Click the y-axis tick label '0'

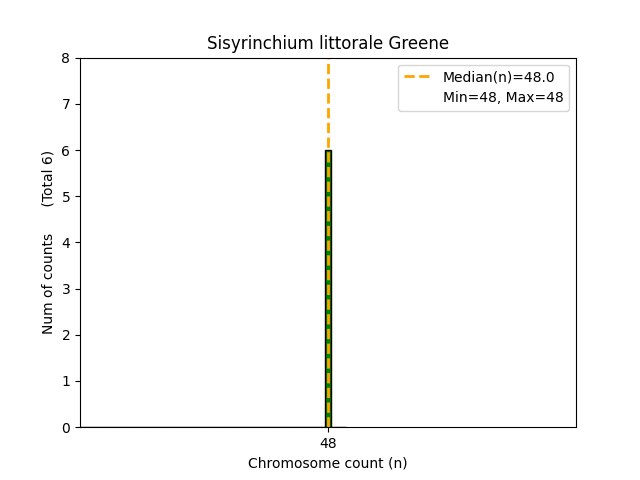click(66, 427)
